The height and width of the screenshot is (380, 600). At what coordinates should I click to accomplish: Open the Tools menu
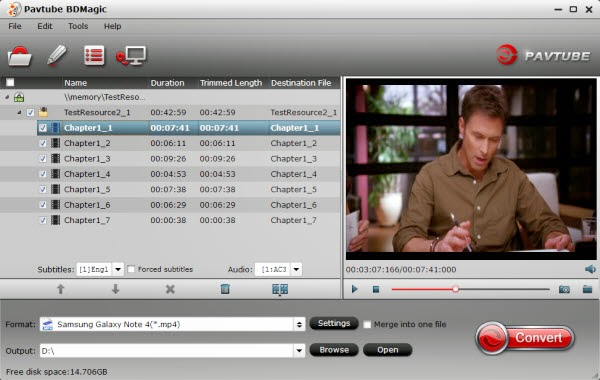(x=78, y=26)
